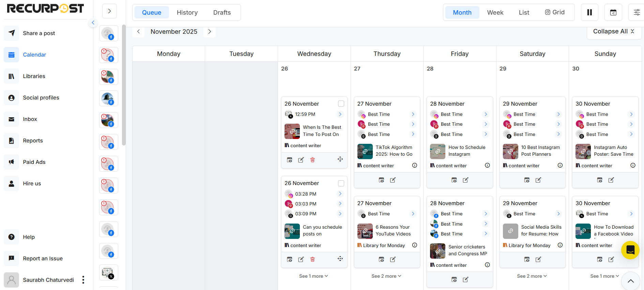Preview the How to Schedule Instagram post

pos(454,180)
